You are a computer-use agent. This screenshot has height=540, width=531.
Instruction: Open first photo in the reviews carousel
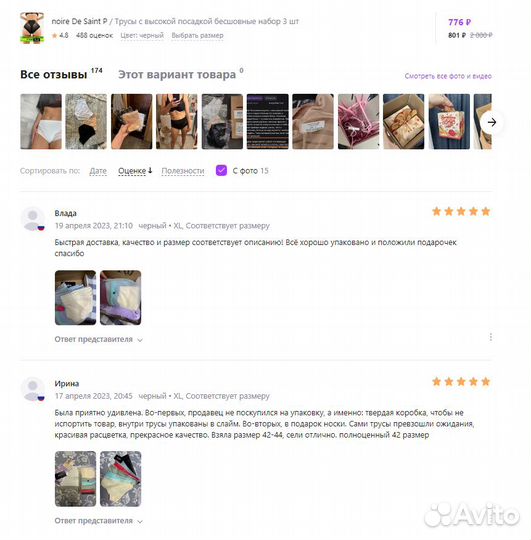pyautogui.click(x=41, y=122)
